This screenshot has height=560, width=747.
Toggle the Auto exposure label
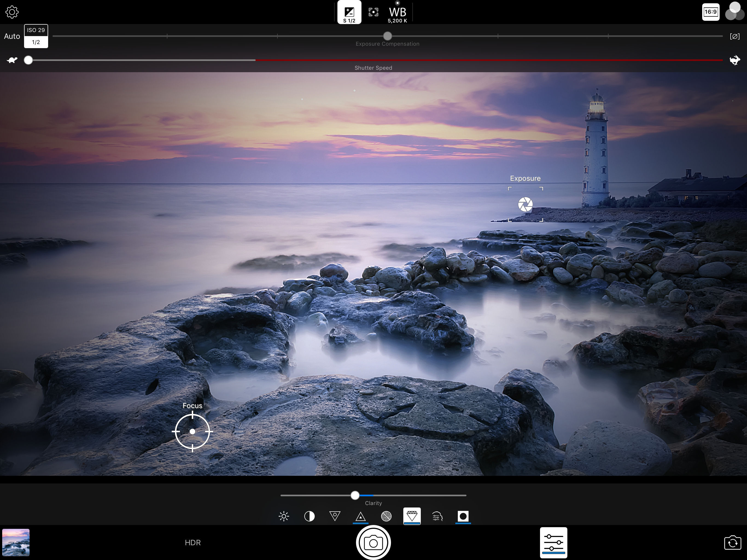point(12,36)
